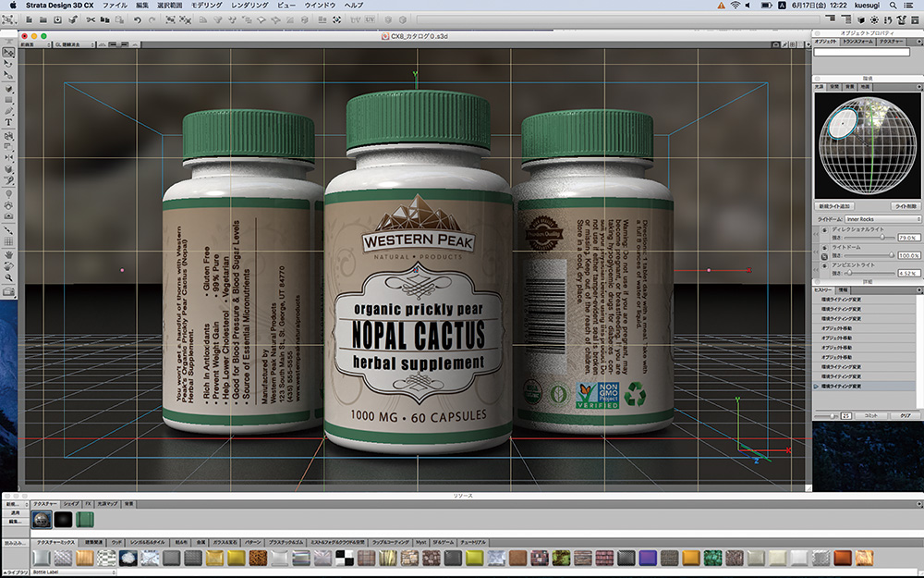Adjust the アンビエントライト strength slider
Screen dimensions: 924x578
(869, 273)
